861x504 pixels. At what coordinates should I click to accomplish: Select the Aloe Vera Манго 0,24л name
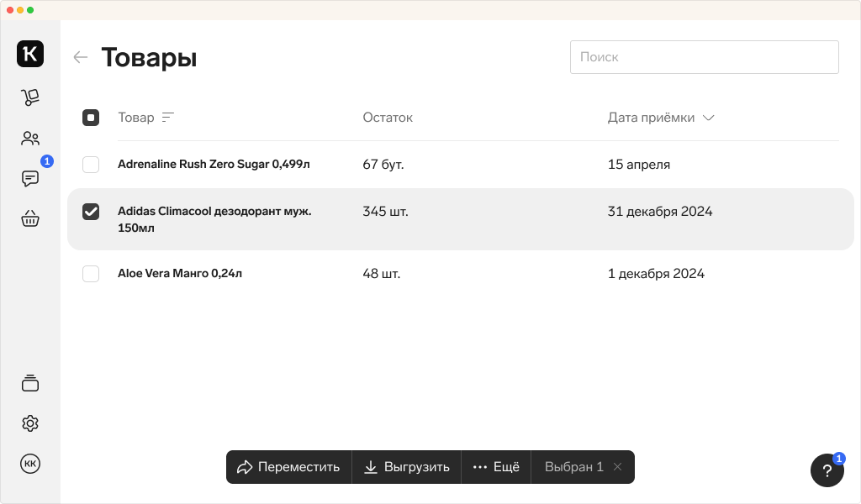(180, 273)
